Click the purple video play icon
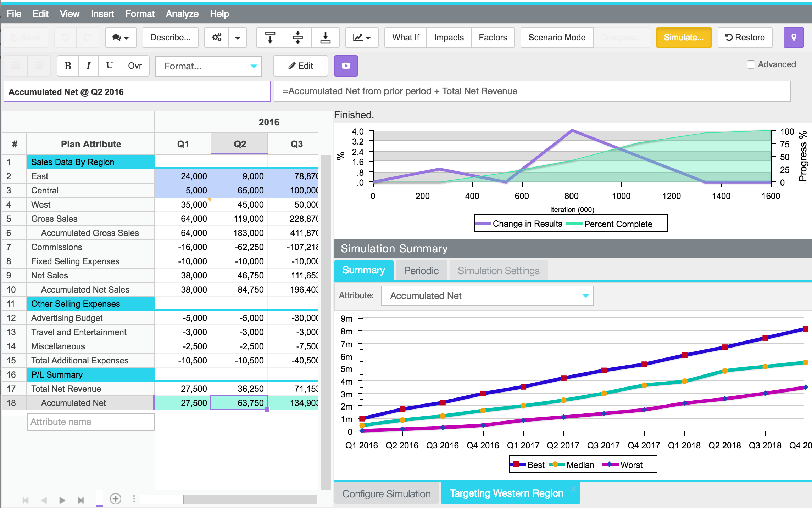 coord(346,66)
